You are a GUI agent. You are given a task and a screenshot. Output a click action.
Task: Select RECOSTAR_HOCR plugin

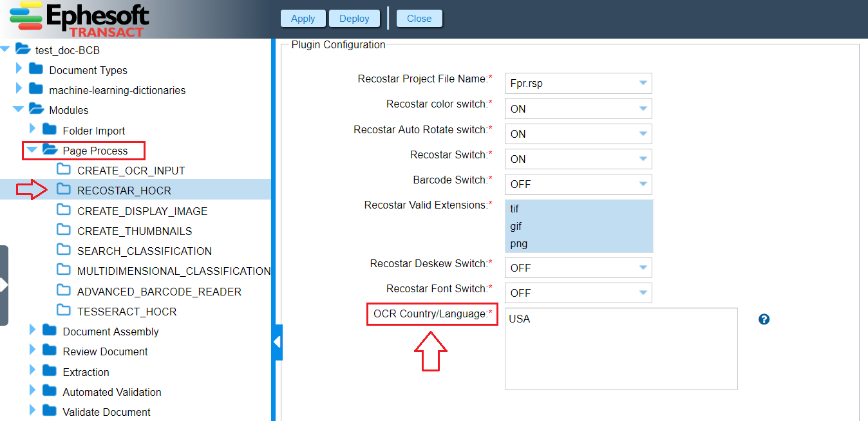click(124, 191)
